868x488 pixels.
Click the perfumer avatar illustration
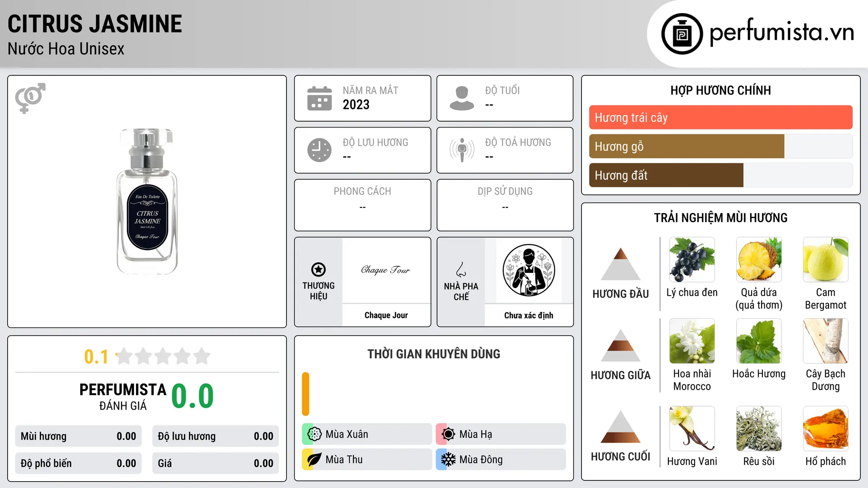coord(529,270)
